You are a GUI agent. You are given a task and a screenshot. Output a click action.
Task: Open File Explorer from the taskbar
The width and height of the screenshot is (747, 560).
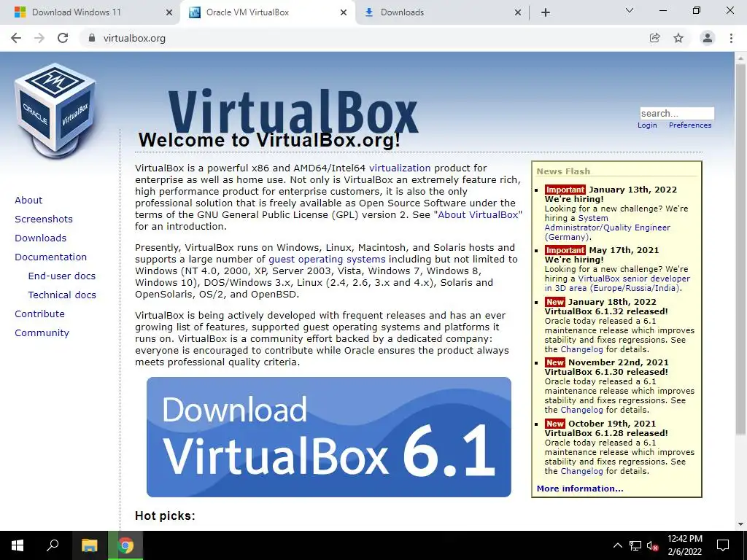coord(89,545)
